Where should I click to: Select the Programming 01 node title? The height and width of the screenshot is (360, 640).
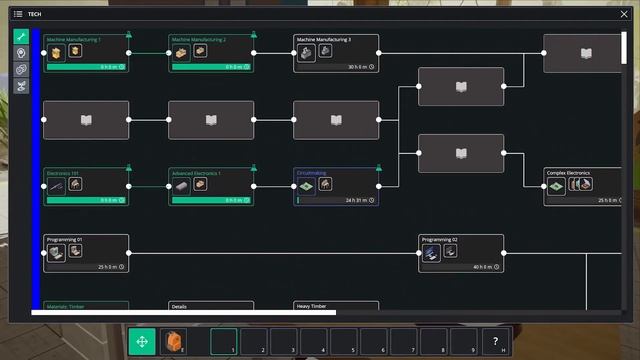click(64, 240)
